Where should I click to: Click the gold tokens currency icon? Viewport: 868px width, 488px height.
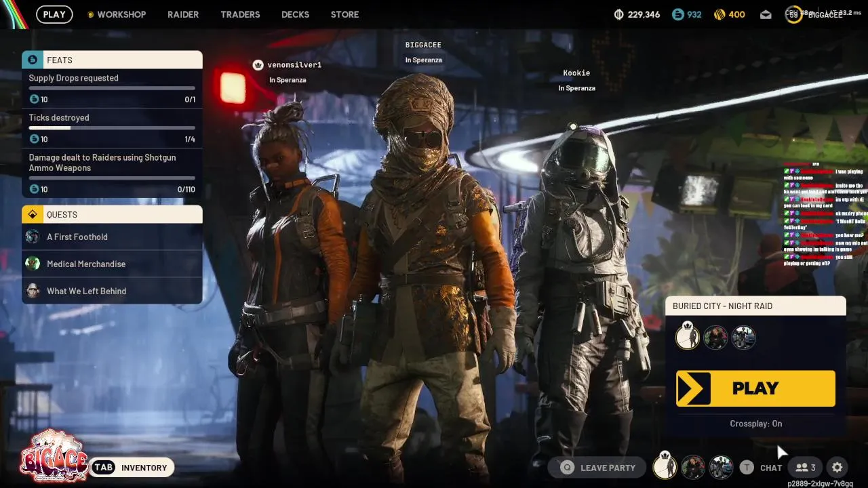coord(719,14)
